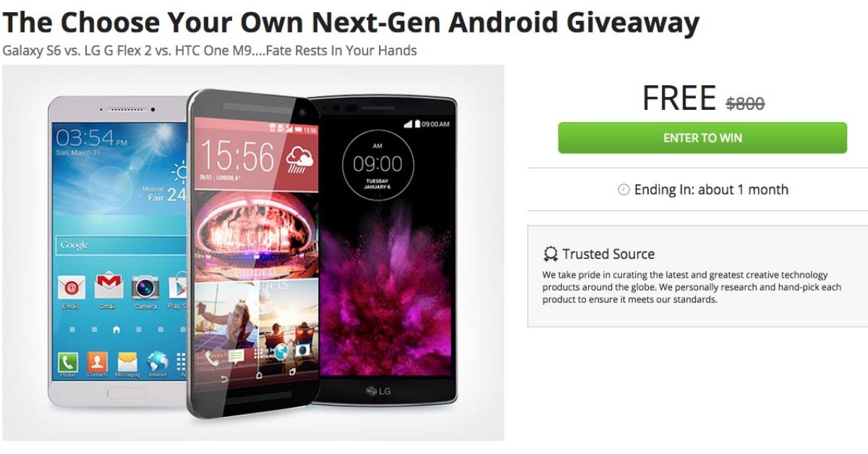
Task: Tap the Messaging envelope icon on the Samsung dock
Action: (x=127, y=361)
